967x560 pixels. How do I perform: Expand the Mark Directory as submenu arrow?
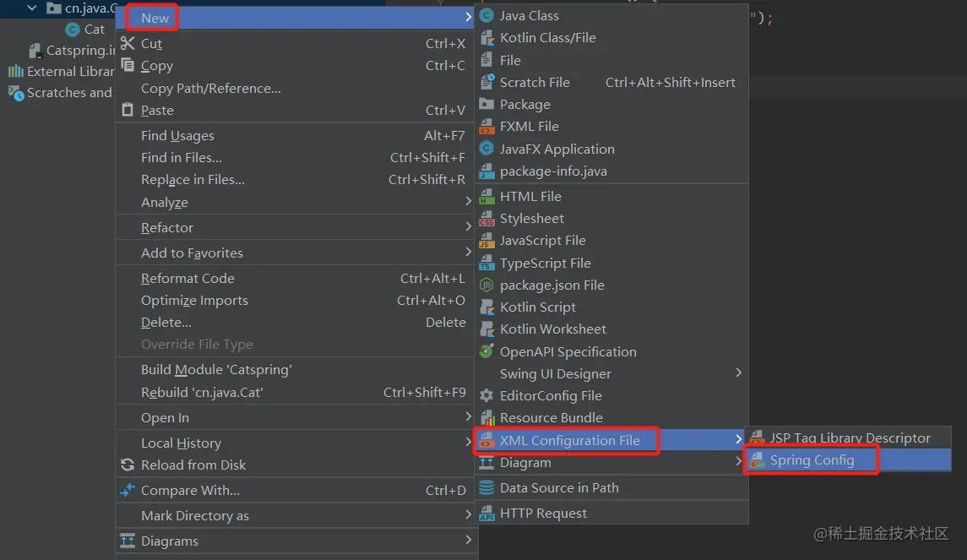point(468,515)
